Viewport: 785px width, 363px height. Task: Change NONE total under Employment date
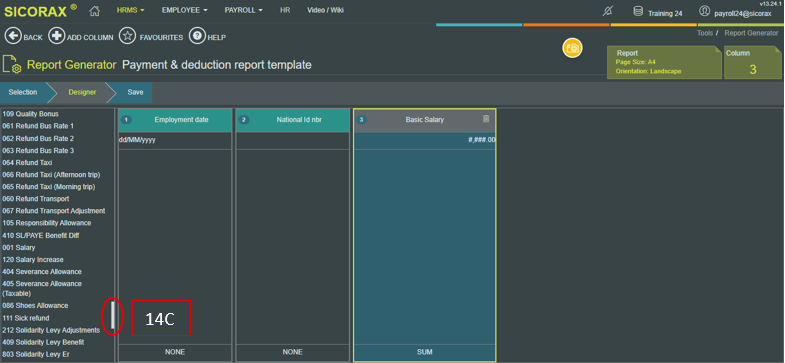pyautogui.click(x=175, y=352)
